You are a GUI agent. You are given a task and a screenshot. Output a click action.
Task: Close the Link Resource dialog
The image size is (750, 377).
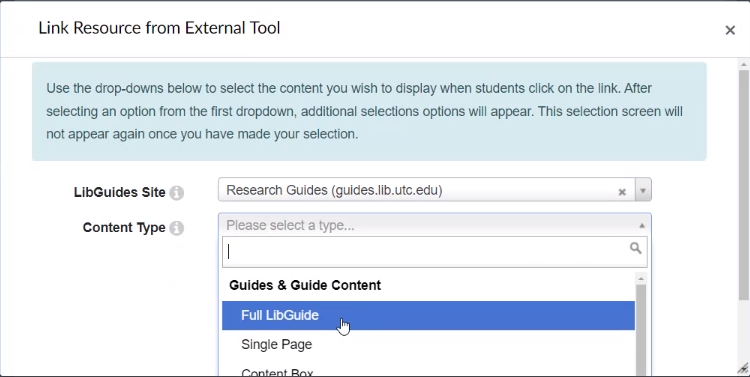[x=730, y=30]
